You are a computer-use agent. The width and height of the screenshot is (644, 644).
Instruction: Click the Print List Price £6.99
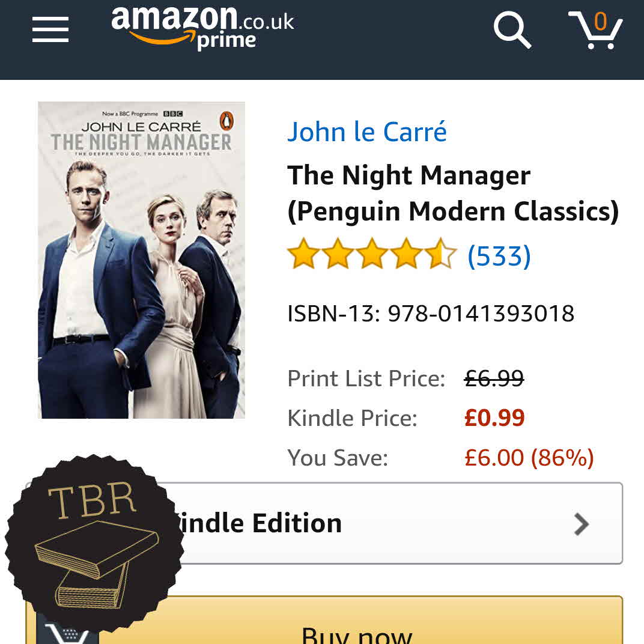494,378
